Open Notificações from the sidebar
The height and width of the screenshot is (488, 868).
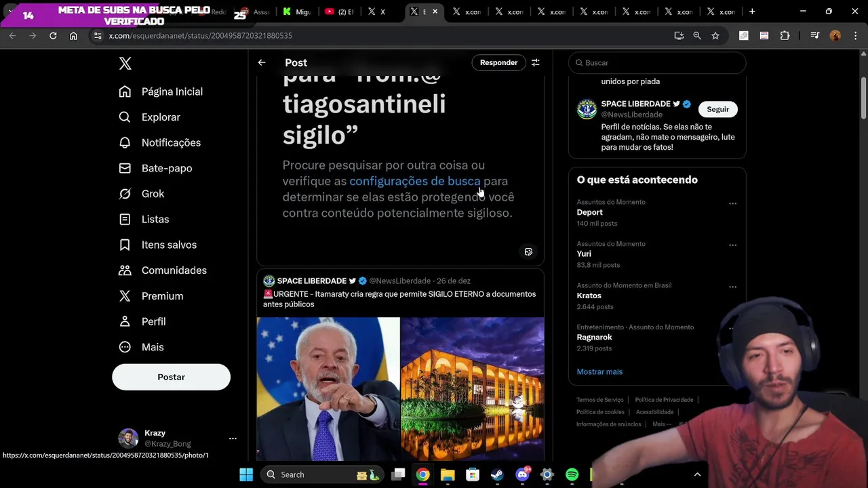tap(159, 142)
